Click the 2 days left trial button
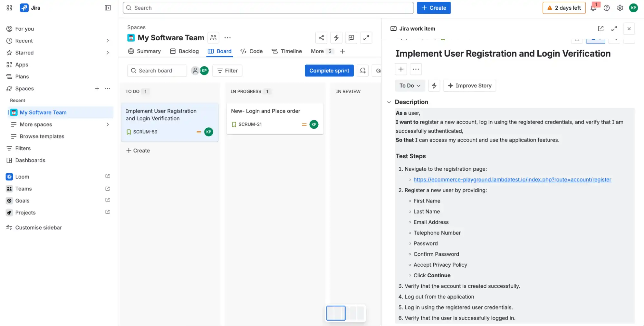Image resolution: width=644 pixels, height=326 pixels. pyautogui.click(x=564, y=8)
